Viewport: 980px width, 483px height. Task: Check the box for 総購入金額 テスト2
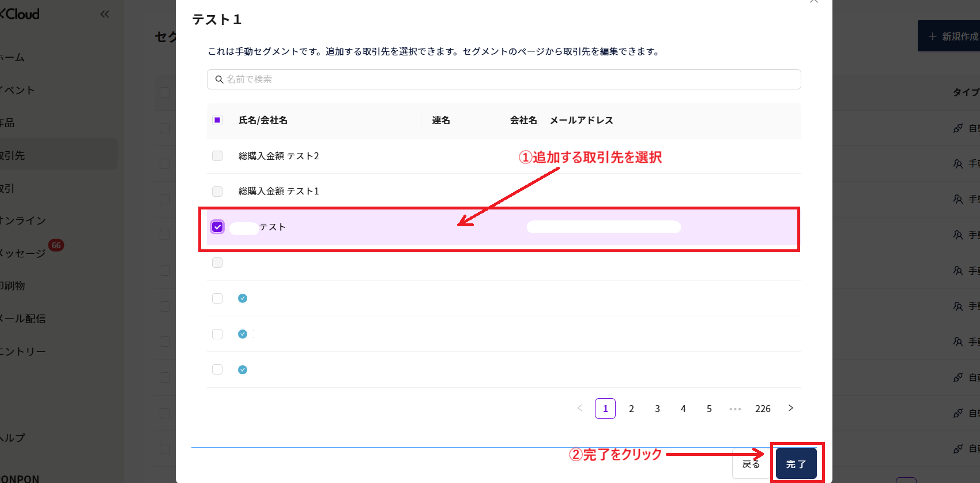217,156
